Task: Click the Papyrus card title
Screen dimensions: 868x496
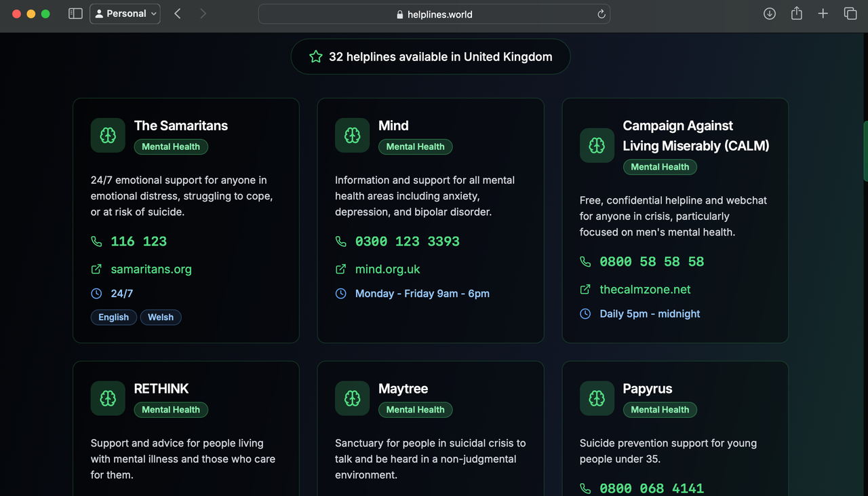Action: tap(648, 389)
